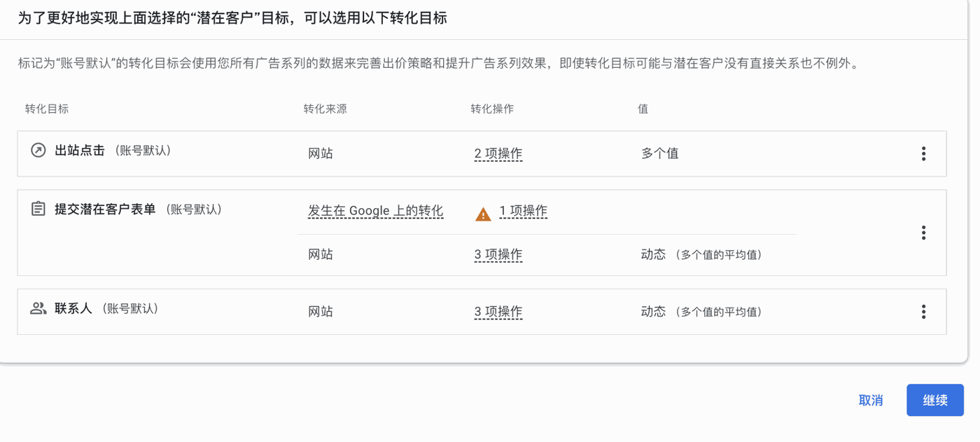Image resolution: width=980 pixels, height=442 pixels.
Task: Click the orange warning triangle icon
Action: click(483, 214)
